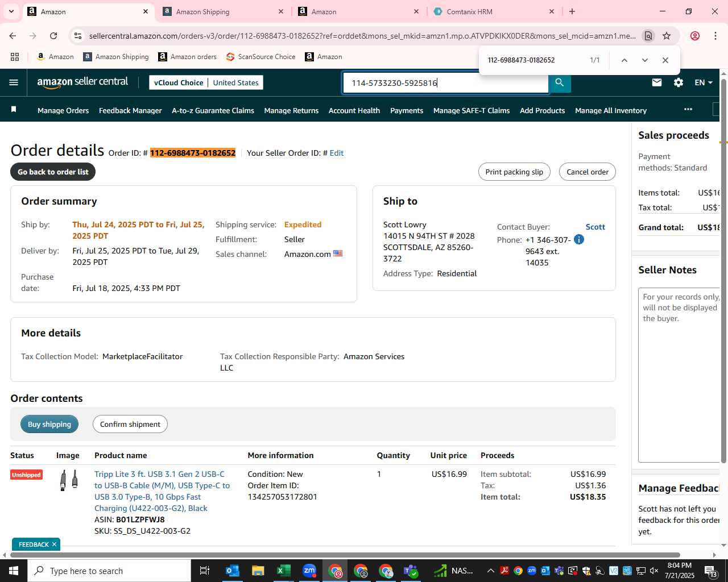728x582 pixels.
Task: Click the product cable thumbnail image
Action: [x=69, y=480]
